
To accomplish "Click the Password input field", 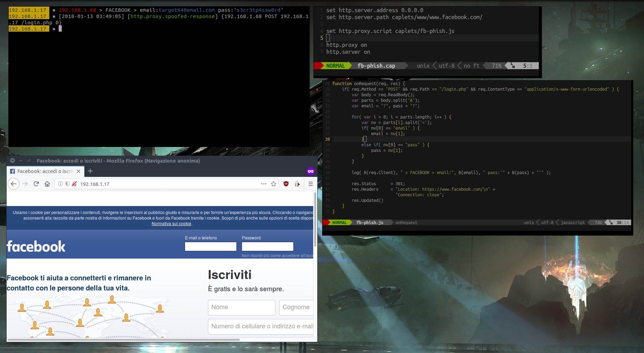I will click(268, 247).
